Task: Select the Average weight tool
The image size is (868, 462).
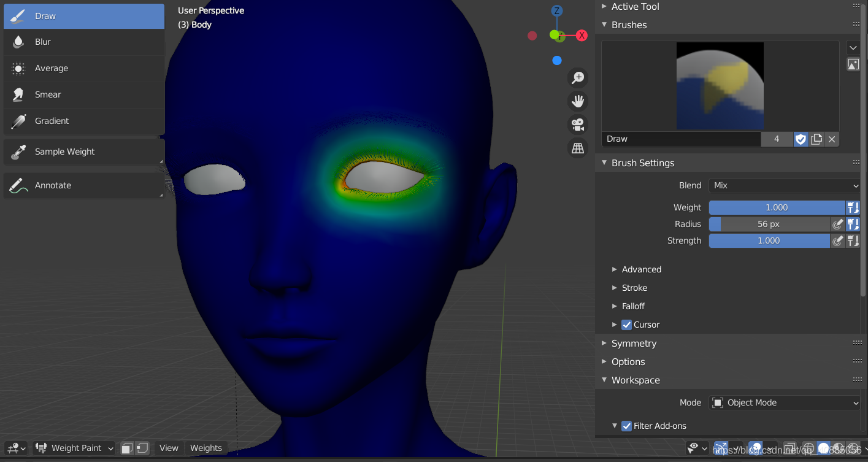Action: click(84, 68)
